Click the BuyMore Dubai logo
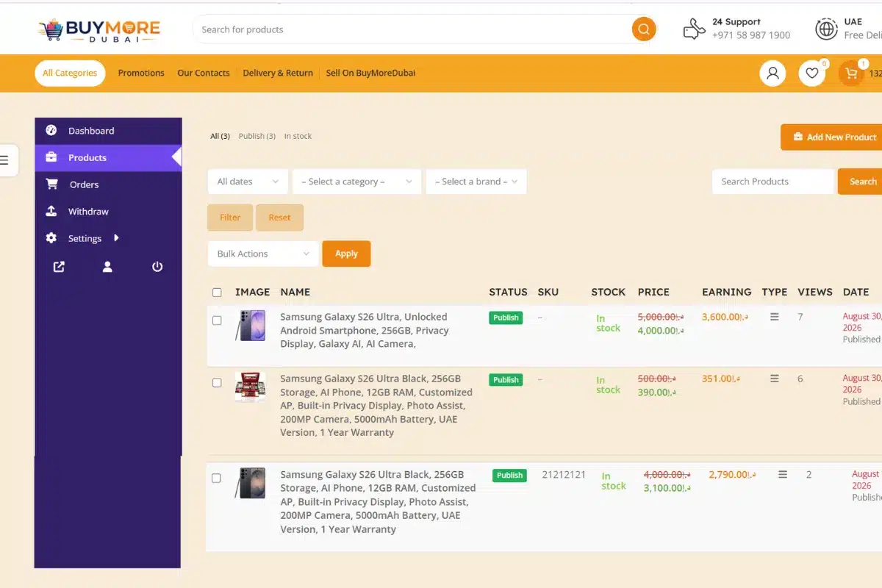This screenshot has height=588, width=882. 98,29
